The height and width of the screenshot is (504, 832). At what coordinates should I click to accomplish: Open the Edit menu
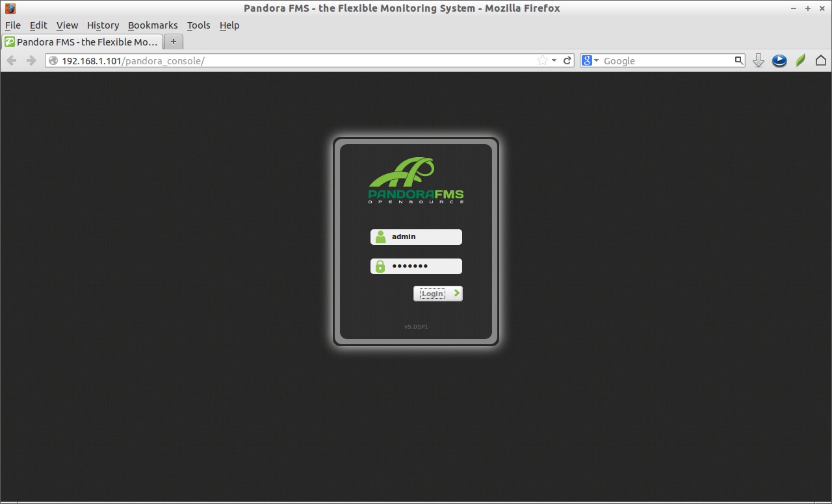pos(38,25)
